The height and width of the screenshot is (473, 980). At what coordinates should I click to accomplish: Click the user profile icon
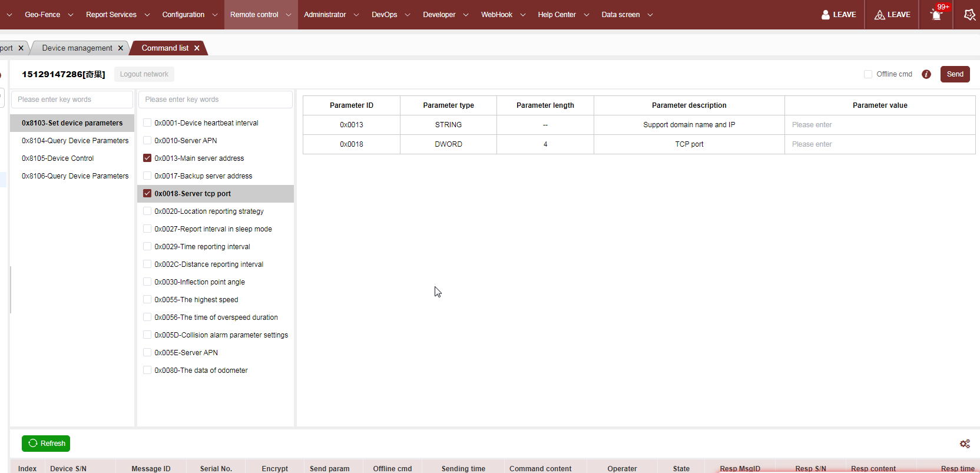tap(826, 15)
